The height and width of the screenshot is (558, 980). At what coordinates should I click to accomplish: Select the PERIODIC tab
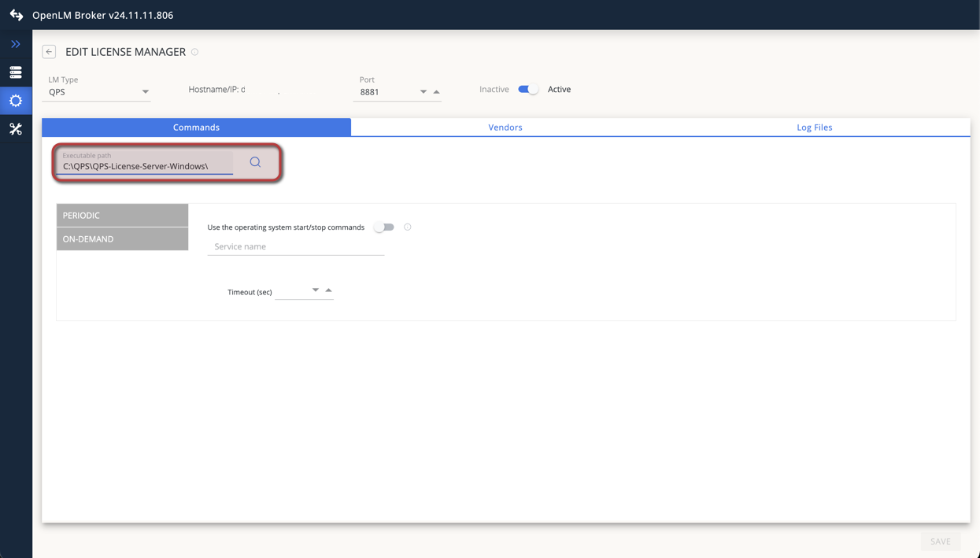(122, 214)
